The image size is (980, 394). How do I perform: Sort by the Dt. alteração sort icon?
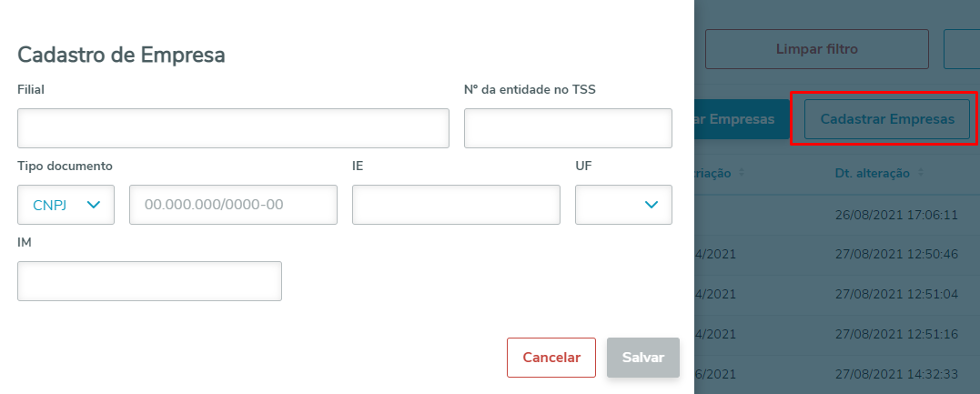920,173
